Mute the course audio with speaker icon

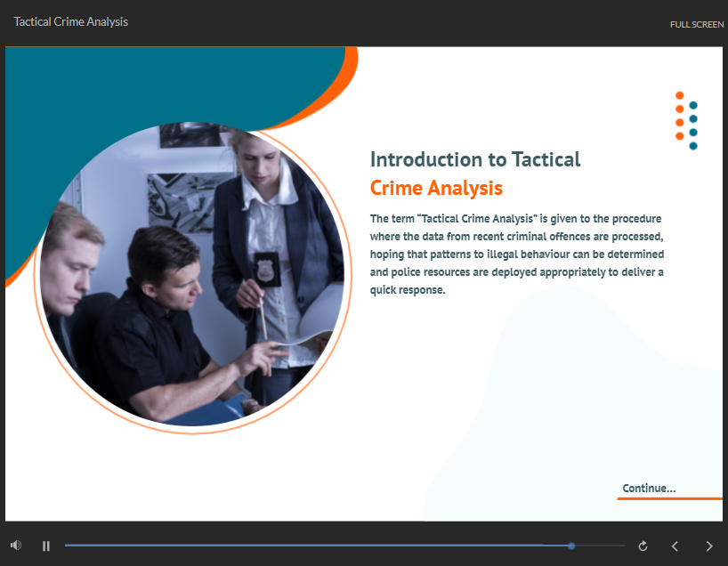[16, 546]
